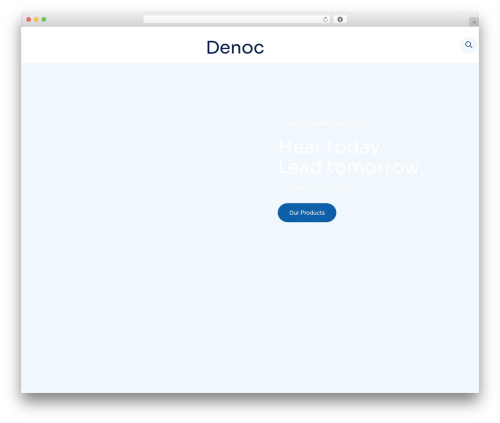500x423 pixels.
Task: Click the Denoc Hearing Care Centre badge
Action: [x=330, y=123]
